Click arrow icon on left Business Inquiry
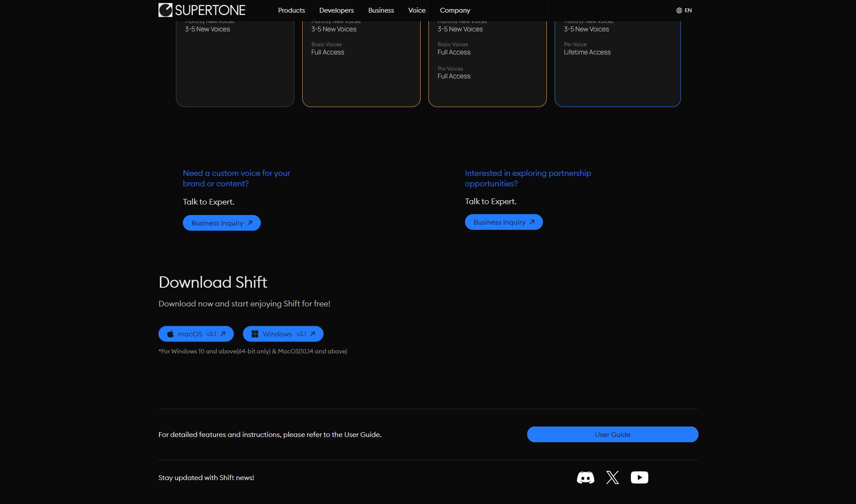The width and height of the screenshot is (856, 504). click(x=250, y=223)
